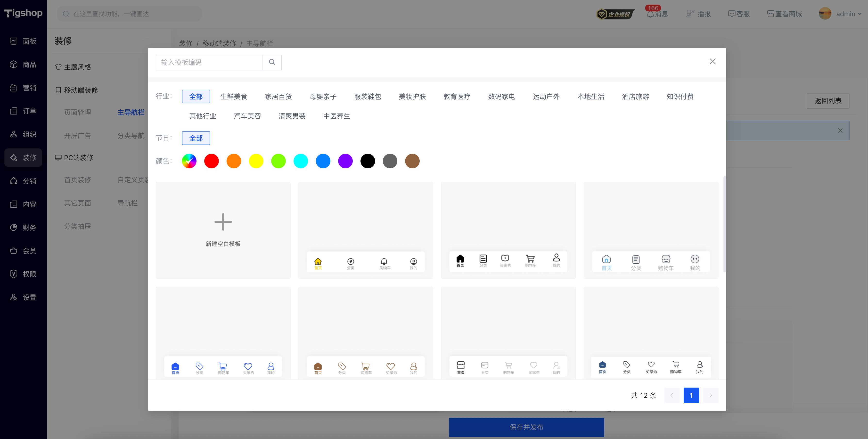Pick the red color swatch filter

[x=211, y=161]
